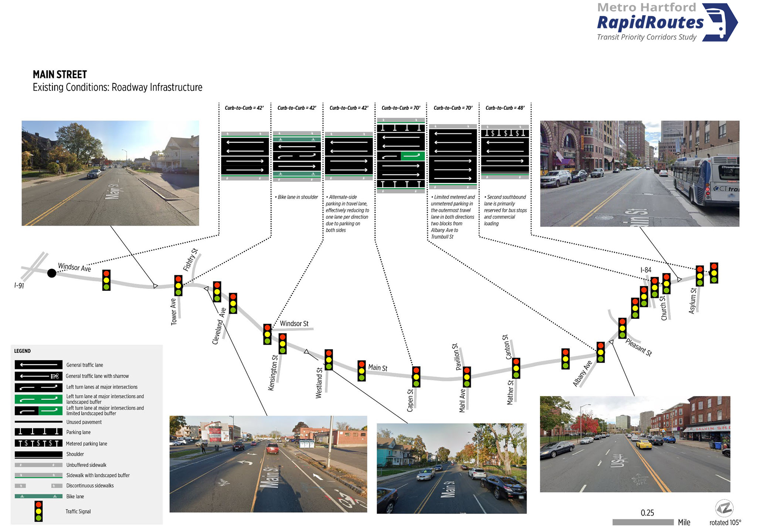Click the Unused pavement legend line
The height and width of the screenshot is (532, 757).
38,422
